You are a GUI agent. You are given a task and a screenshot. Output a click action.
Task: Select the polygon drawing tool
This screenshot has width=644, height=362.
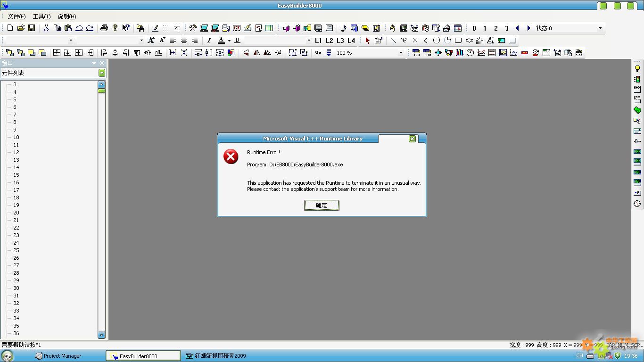coord(469,41)
